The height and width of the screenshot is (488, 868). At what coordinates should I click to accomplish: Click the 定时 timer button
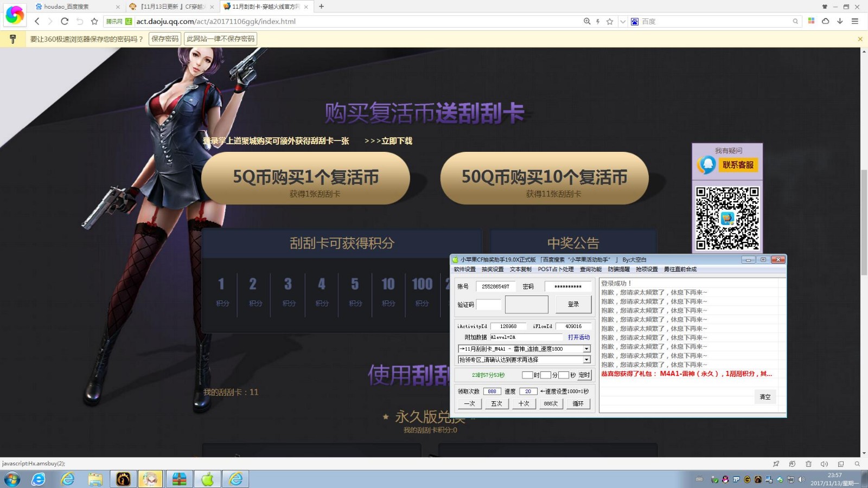[x=584, y=375]
